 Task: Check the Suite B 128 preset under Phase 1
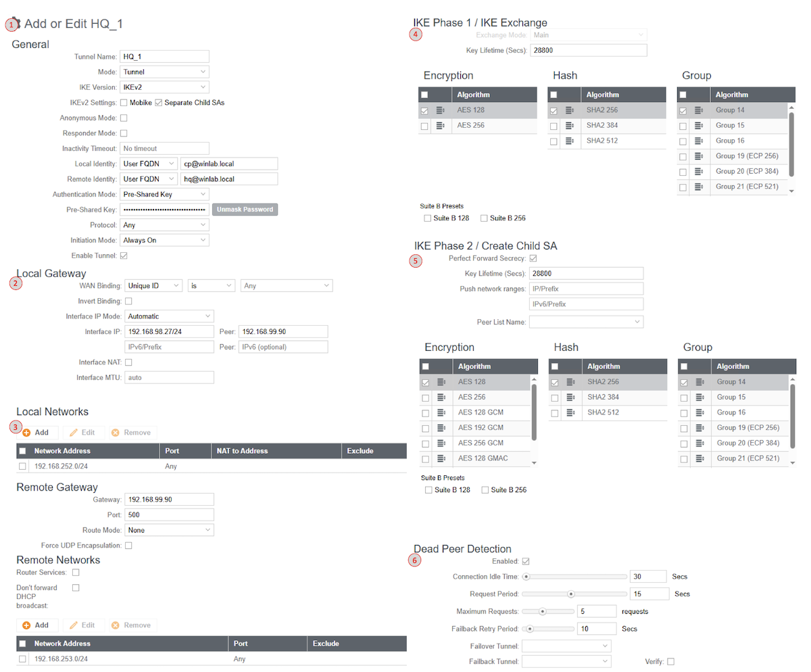[x=426, y=218]
